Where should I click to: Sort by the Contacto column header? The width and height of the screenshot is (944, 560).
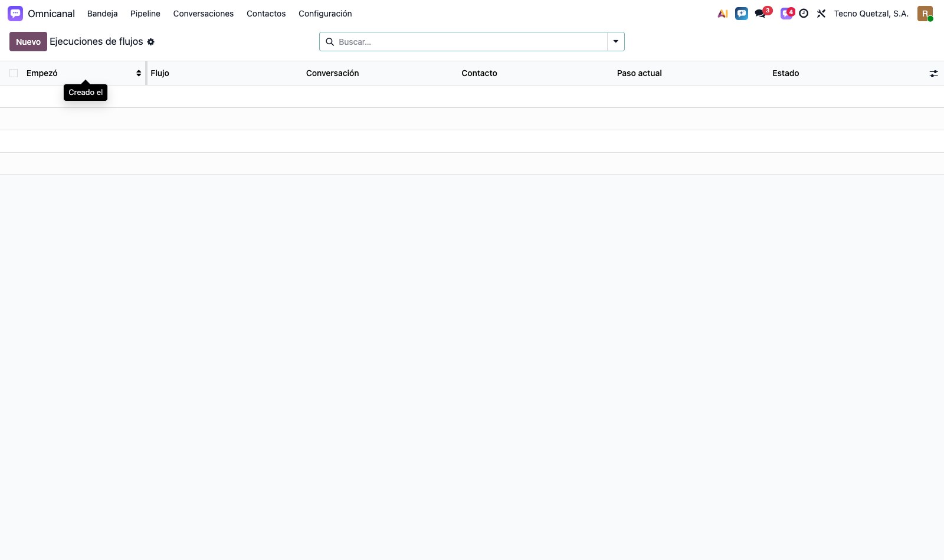tap(479, 73)
